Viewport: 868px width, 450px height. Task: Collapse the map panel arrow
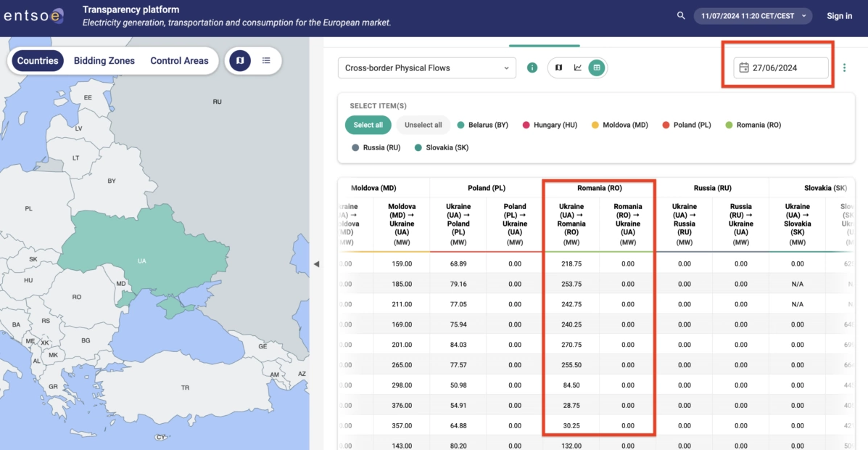tap(317, 264)
